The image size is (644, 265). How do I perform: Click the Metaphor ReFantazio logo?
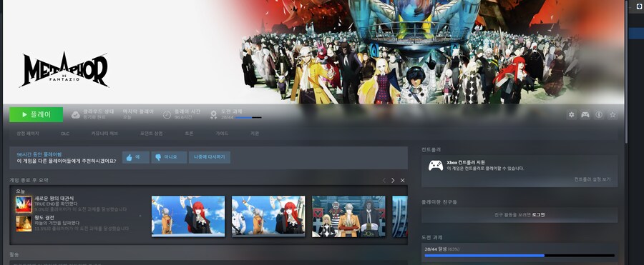(64, 70)
